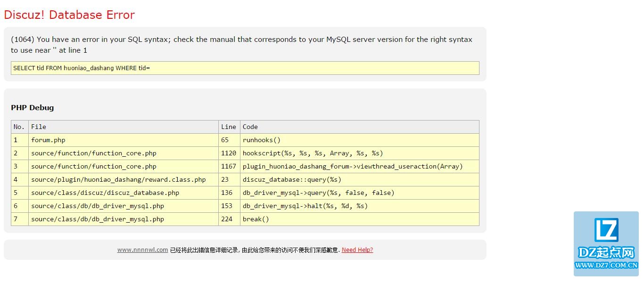
Task: Select the runhooks() code cell
Action: (x=360, y=140)
